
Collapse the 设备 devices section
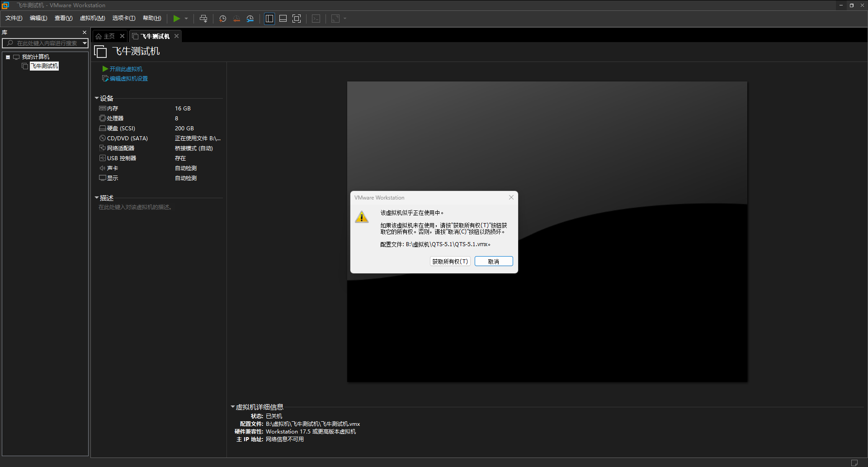[x=97, y=98]
